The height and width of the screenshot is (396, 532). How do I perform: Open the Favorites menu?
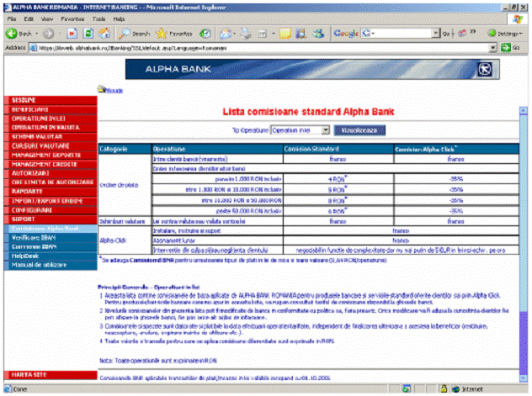pos(72,19)
